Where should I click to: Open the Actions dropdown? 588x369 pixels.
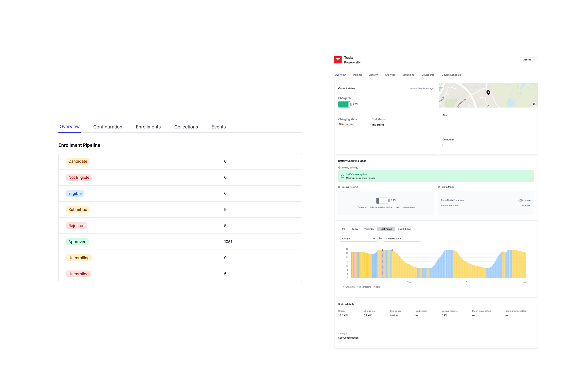click(x=528, y=60)
